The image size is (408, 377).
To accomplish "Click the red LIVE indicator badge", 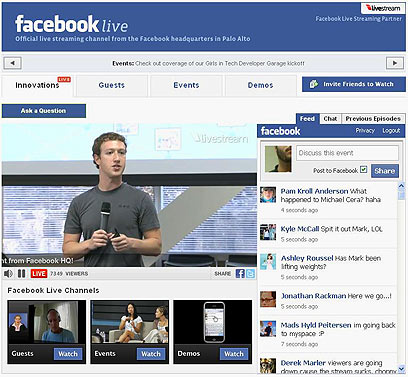I will click(39, 274).
